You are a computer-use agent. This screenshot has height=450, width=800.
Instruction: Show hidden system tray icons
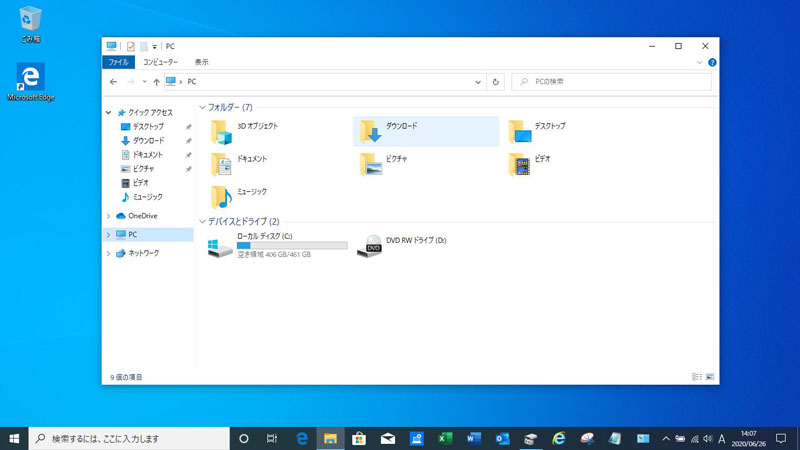click(666, 438)
